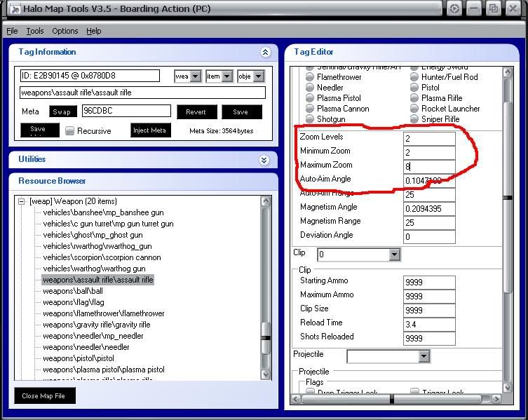The width and height of the screenshot is (528, 420).
Task: Select the Shotgun radio button
Action: pyautogui.click(x=309, y=119)
